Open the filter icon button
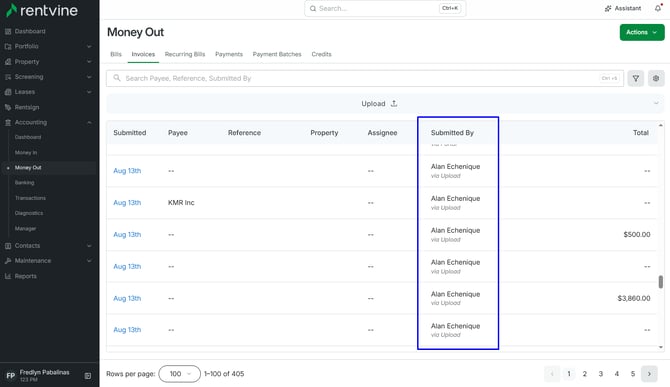Viewport: 670px width, 387px height. click(635, 78)
